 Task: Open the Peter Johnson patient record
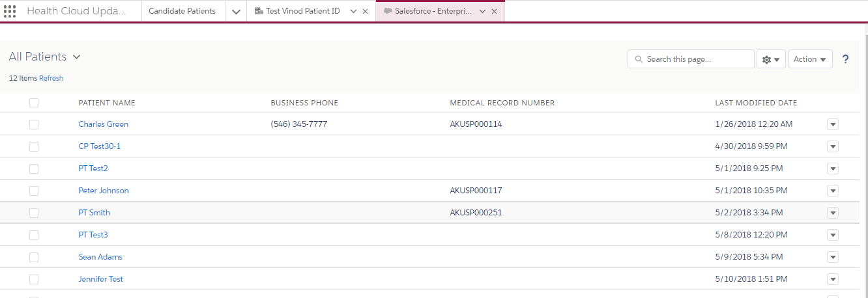(x=104, y=191)
